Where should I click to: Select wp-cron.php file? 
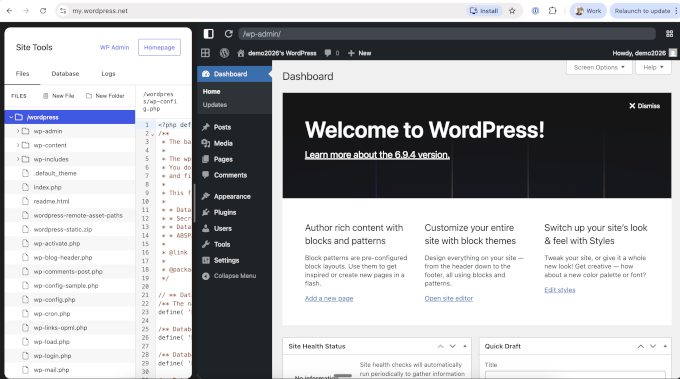[x=70, y=314]
